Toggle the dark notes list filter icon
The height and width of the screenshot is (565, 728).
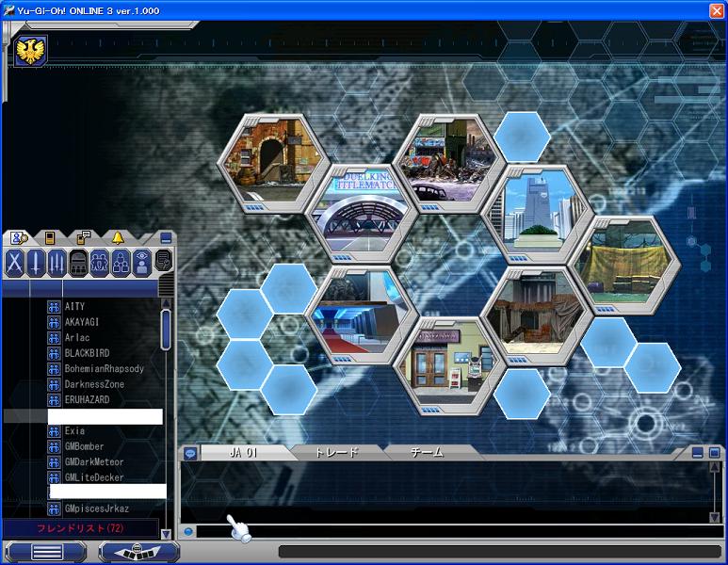click(163, 261)
